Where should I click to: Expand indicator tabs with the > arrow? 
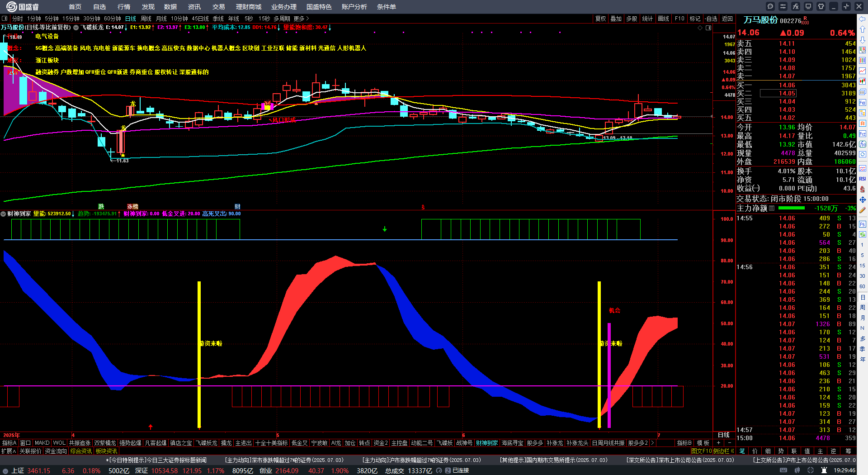[652, 443]
